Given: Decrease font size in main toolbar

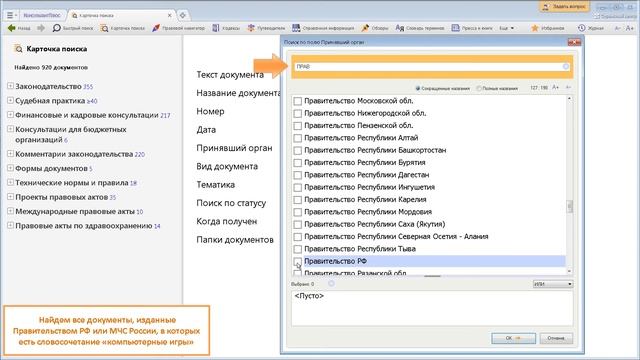Looking at the screenshot, I should tap(618, 28).
